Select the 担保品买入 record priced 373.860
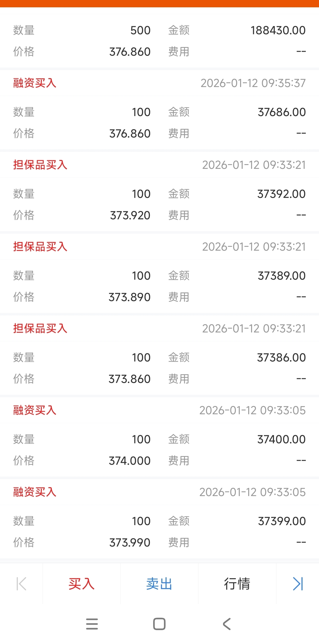 point(160,355)
